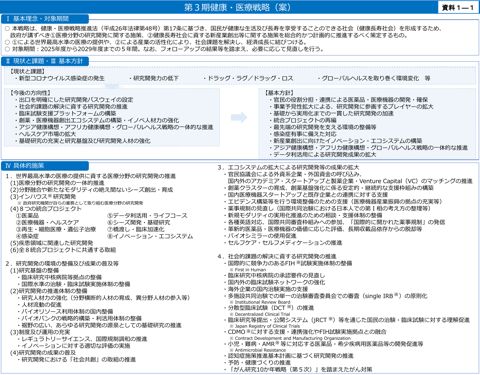Click '研究開発力の低下' item
The height and width of the screenshot is (375, 480).
(x=156, y=78)
